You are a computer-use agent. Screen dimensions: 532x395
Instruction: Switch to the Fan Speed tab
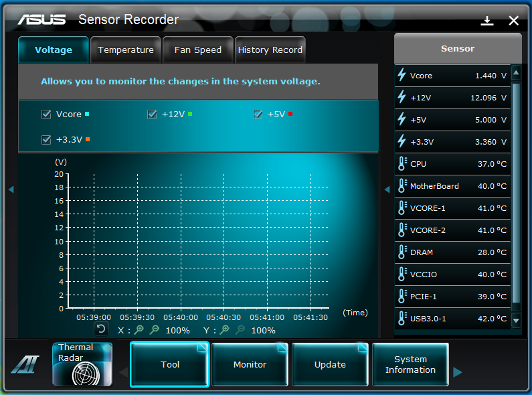[198, 50]
